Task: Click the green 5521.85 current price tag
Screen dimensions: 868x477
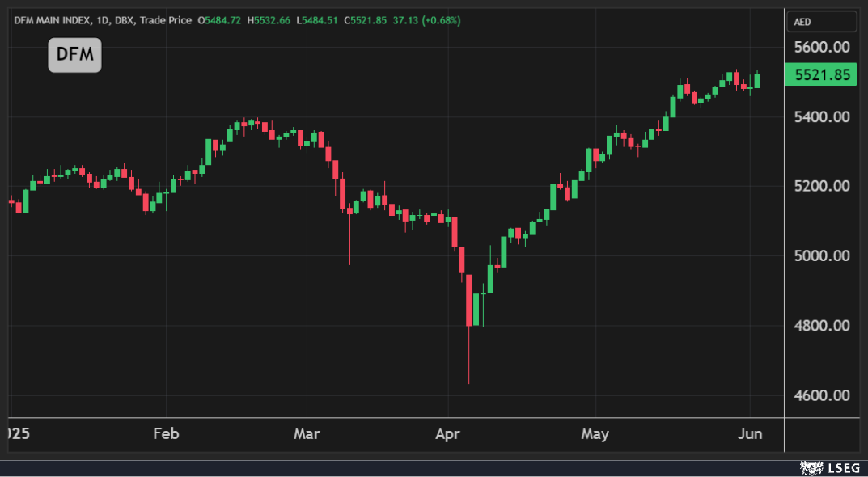Action: tap(822, 75)
